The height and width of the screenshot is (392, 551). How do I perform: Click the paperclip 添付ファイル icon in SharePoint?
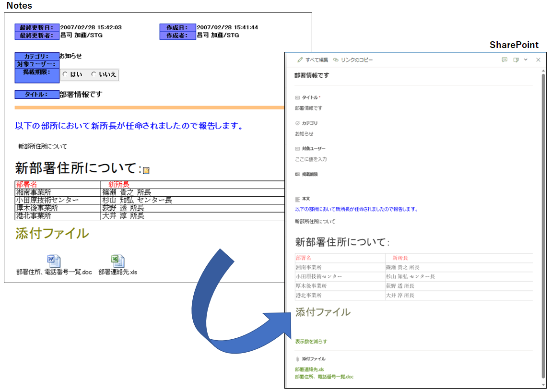point(297,359)
